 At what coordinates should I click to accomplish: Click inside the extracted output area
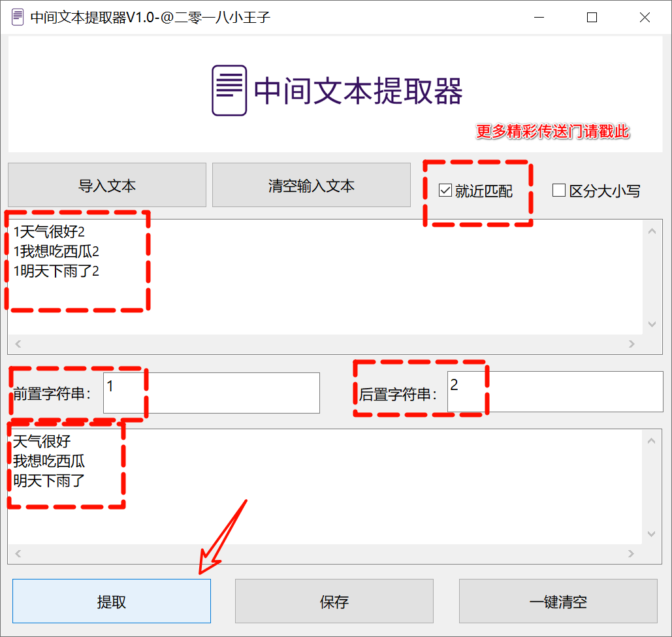[325, 487]
